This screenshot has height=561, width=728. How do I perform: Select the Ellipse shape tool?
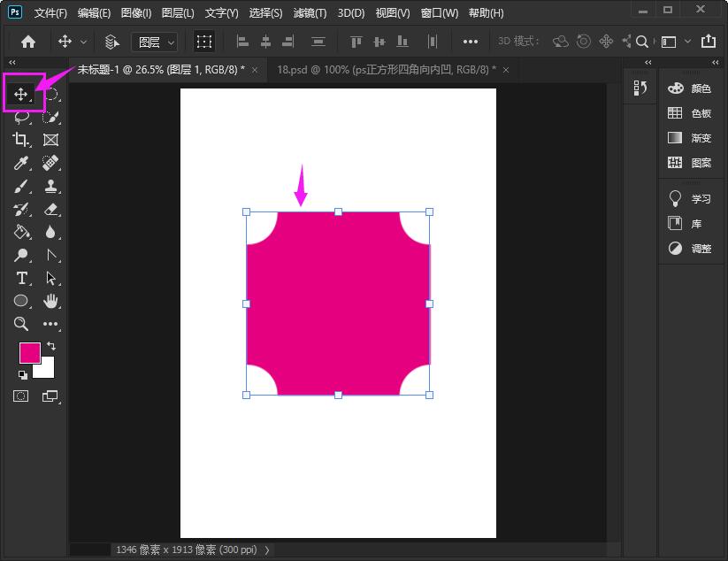point(21,301)
